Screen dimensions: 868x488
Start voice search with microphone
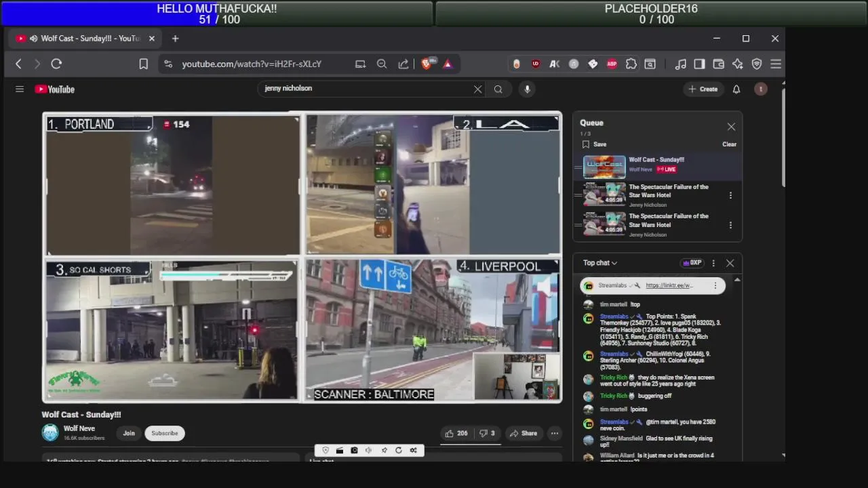coord(527,89)
